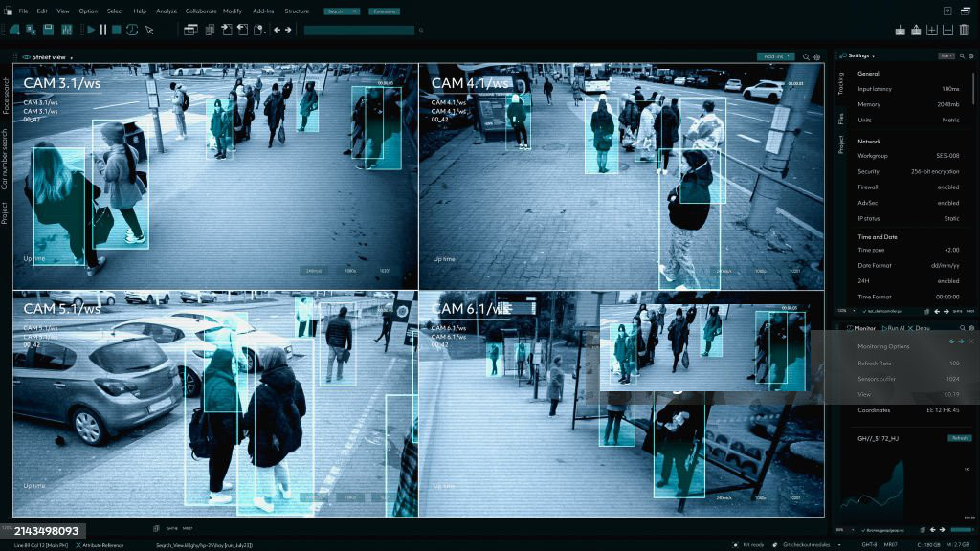Stop playback with the square stop icon
Image resolution: width=980 pixels, height=551 pixels.
pyautogui.click(x=116, y=30)
